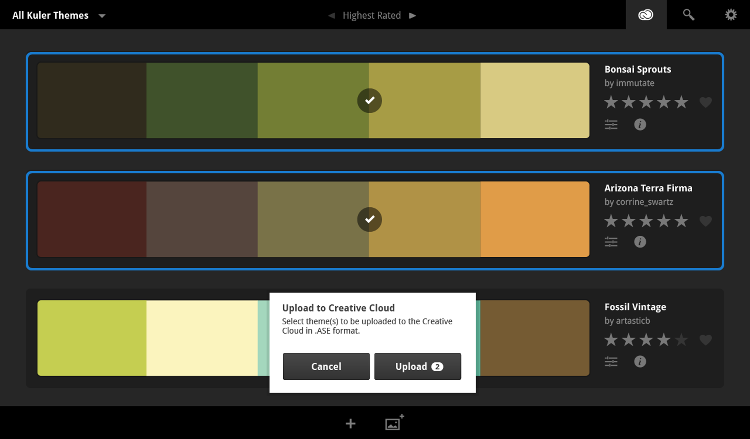Image resolution: width=750 pixels, height=439 pixels.
Task: Click the plus icon to add theme
Action: pyautogui.click(x=350, y=423)
